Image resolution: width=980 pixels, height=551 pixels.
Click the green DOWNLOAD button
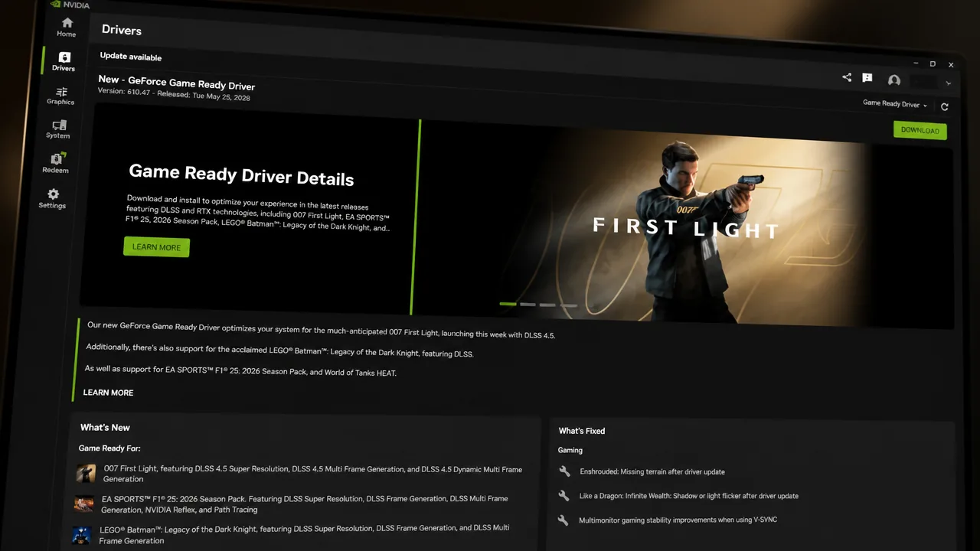click(920, 130)
